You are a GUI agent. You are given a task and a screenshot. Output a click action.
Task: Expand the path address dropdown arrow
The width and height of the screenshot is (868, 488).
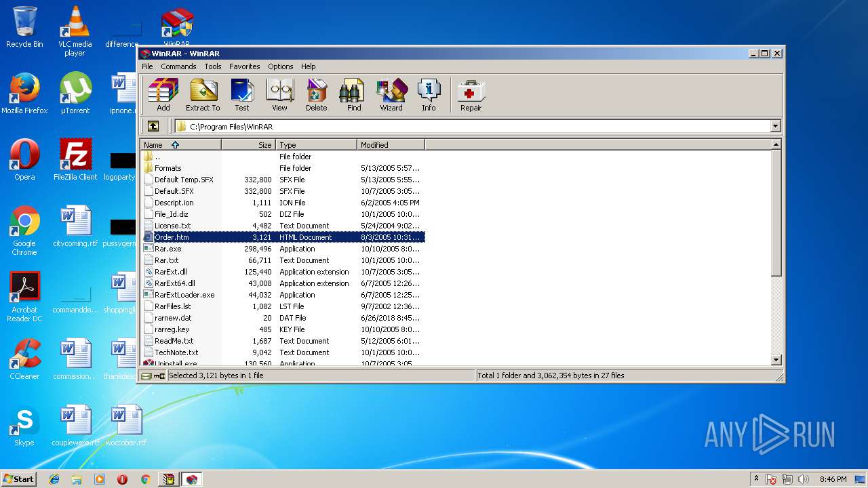(775, 126)
